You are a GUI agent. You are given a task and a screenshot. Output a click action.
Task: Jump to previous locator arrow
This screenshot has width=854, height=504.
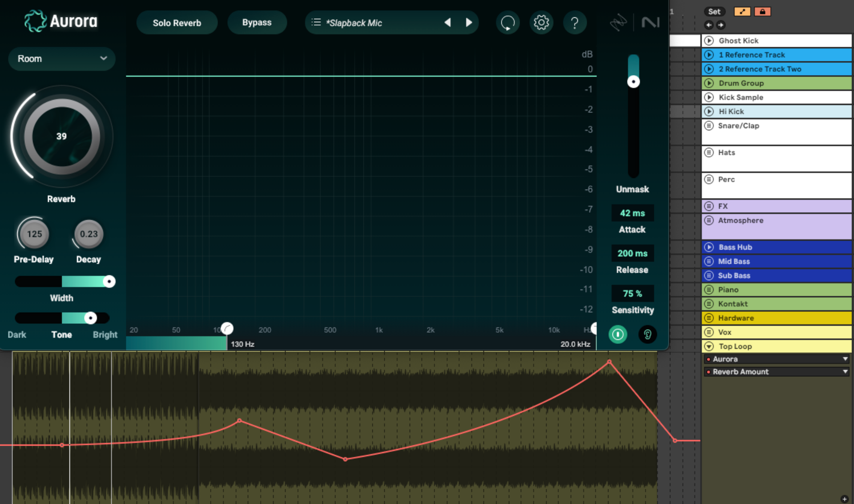(709, 25)
